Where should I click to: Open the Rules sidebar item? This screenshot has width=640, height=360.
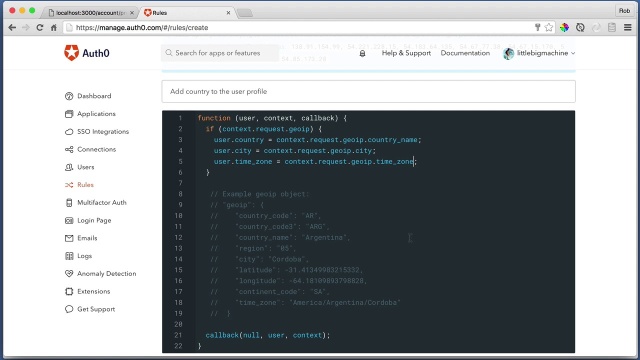pos(85,185)
